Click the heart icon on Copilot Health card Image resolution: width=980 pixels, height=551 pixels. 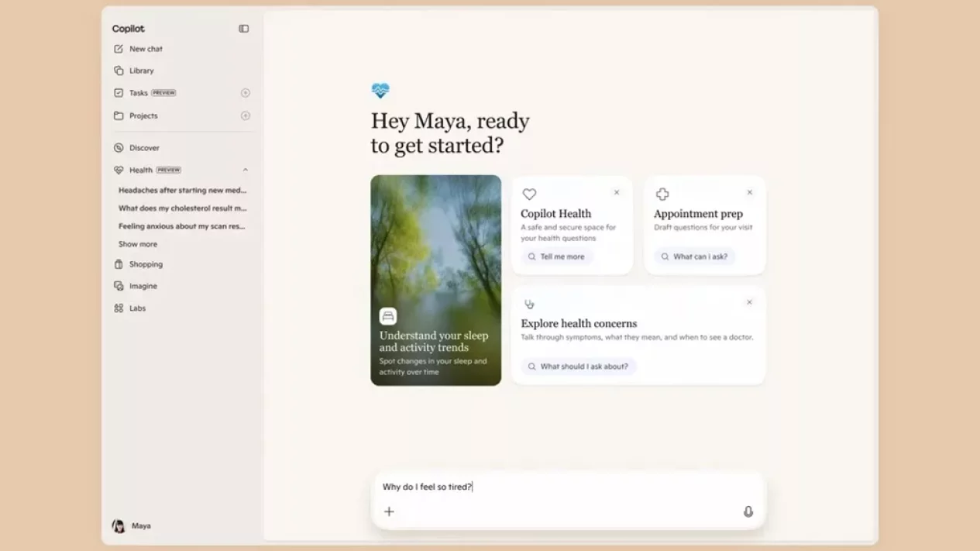(529, 195)
